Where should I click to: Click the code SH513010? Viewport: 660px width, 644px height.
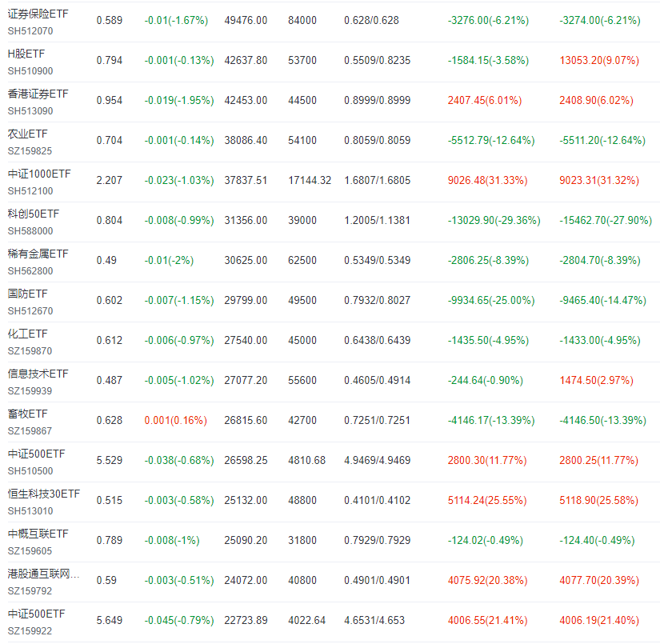(30, 511)
